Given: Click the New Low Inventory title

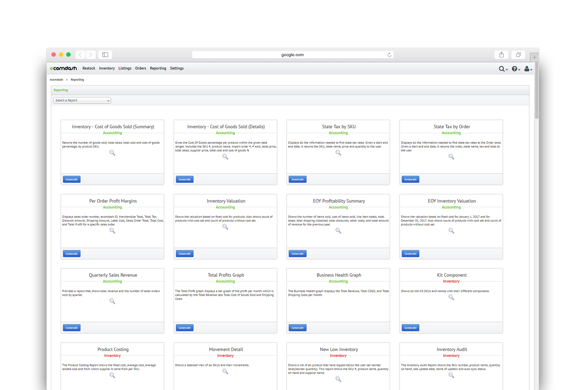Looking at the screenshot, I should [339, 349].
